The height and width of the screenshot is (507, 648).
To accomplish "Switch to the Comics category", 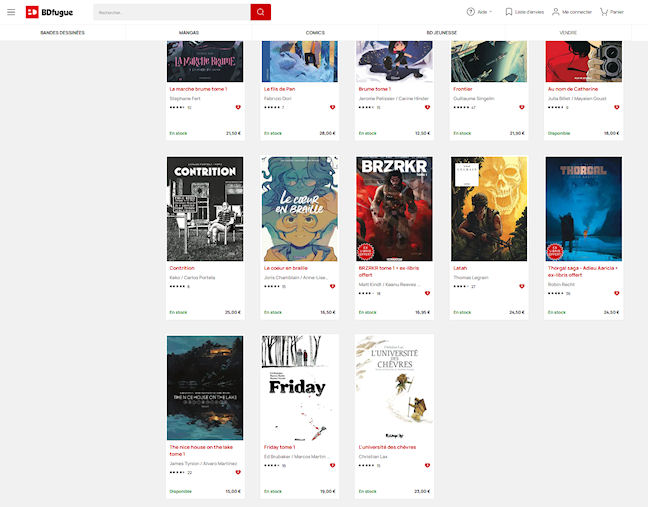I will click(315, 32).
